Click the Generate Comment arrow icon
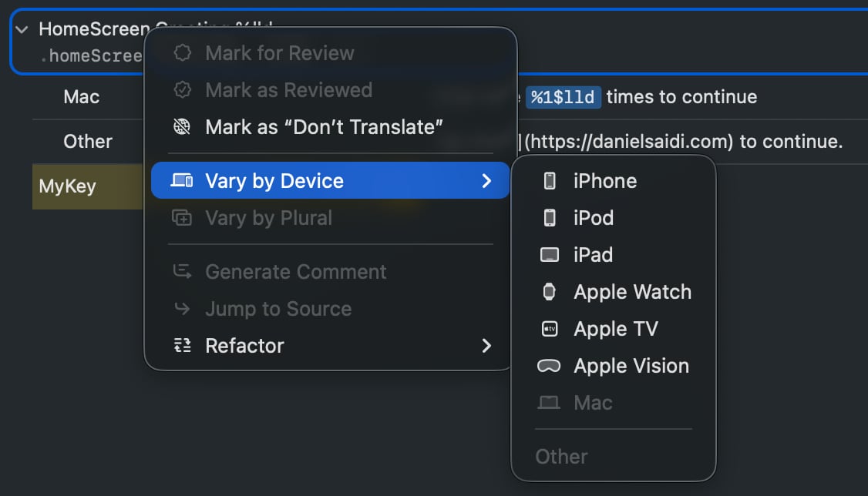 pos(182,271)
